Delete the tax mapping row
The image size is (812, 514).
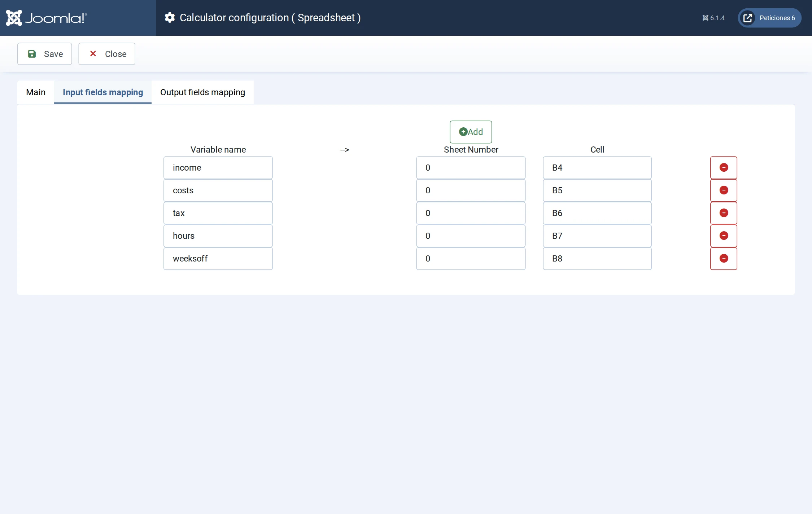pos(724,213)
